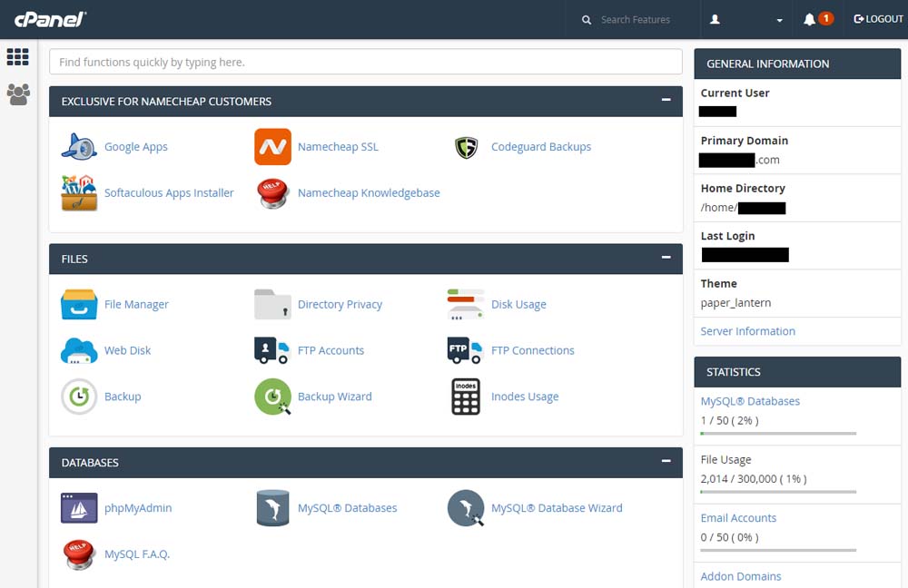
Task: Click the notifications bell icon
Action: pyautogui.click(x=809, y=20)
